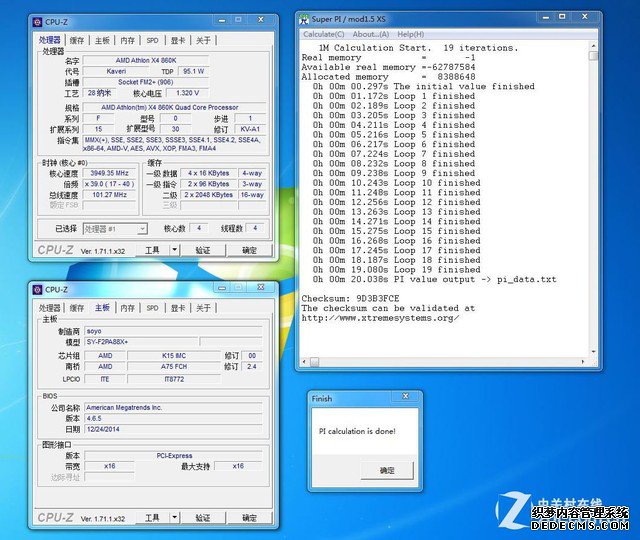Click 验证 button in top CPU-Z window
Viewport: 640px width, 540px height.
point(203,250)
